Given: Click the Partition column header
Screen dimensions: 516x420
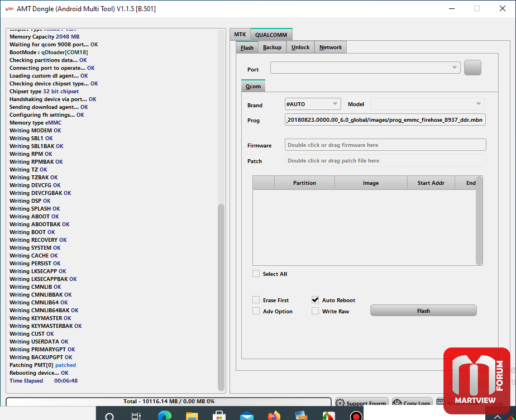Looking at the screenshot, I should pos(304,183).
